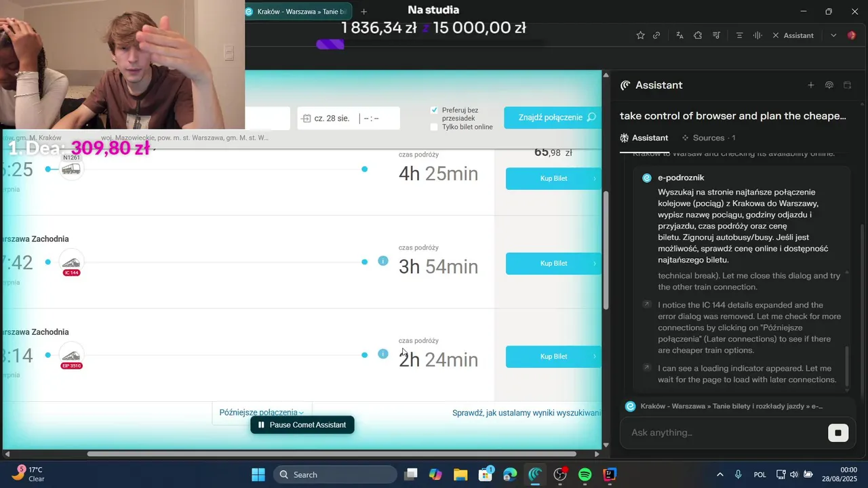Open OBS Studio from the taskbar
868x488 pixels.
pos(560,474)
